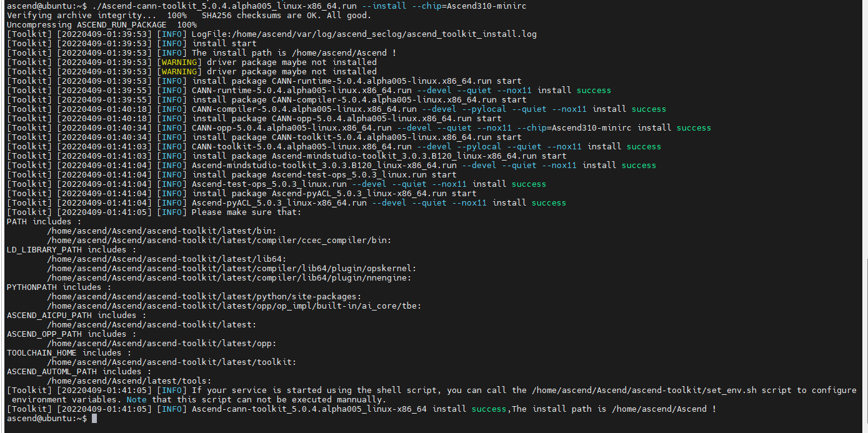
Task: Click green "success" on the Ascend-pyACL line
Action: pyautogui.click(x=549, y=202)
